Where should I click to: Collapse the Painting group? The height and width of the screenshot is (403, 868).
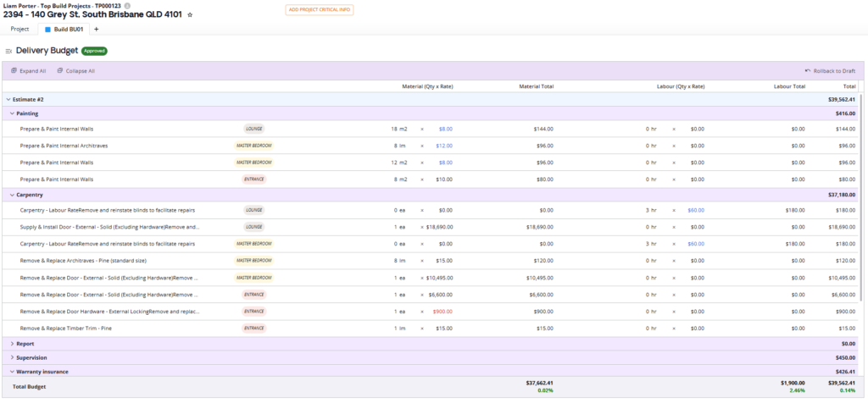click(12, 113)
